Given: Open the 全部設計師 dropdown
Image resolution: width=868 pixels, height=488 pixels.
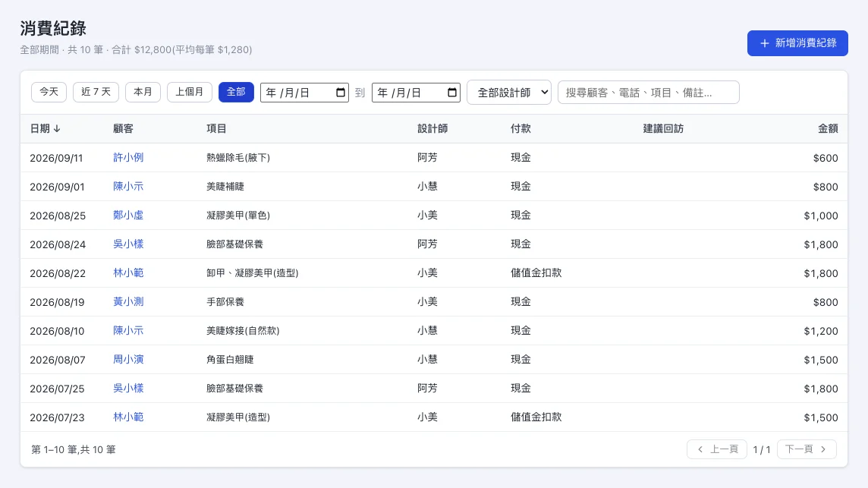Looking at the screenshot, I should click(508, 93).
